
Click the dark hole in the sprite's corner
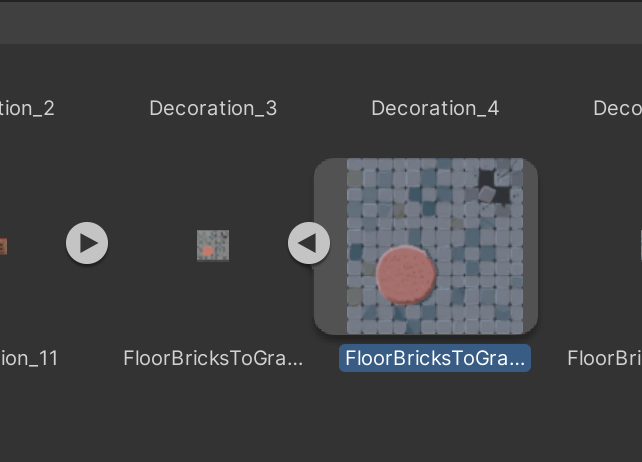coord(488,182)
